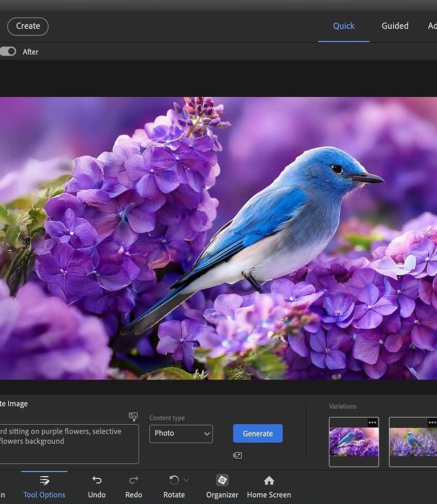Screen dimensions: 437x504
Task: Go to the Home Screen
Action: tap(269, 481)
